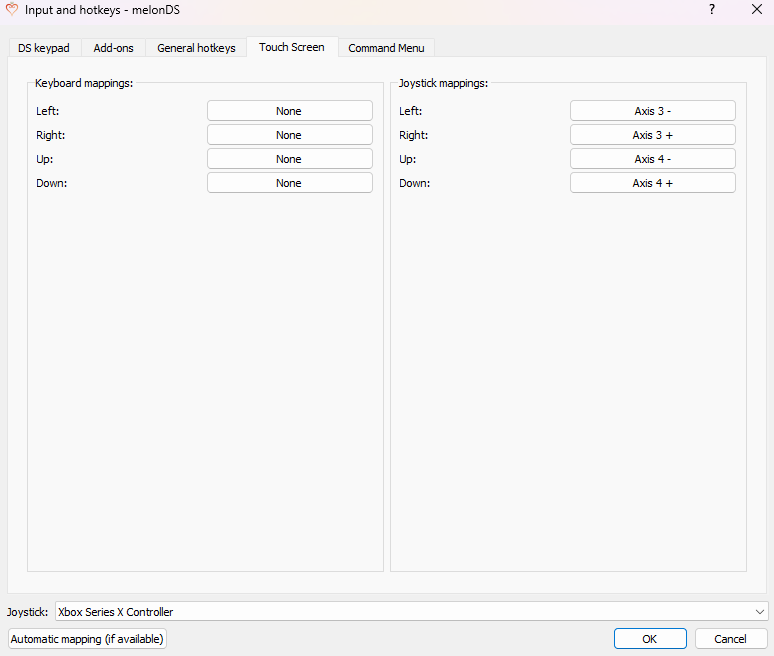Screen dimensions: 774x656
Task: Set the keyboard mapping for Down
Action: tap(289, 183)
